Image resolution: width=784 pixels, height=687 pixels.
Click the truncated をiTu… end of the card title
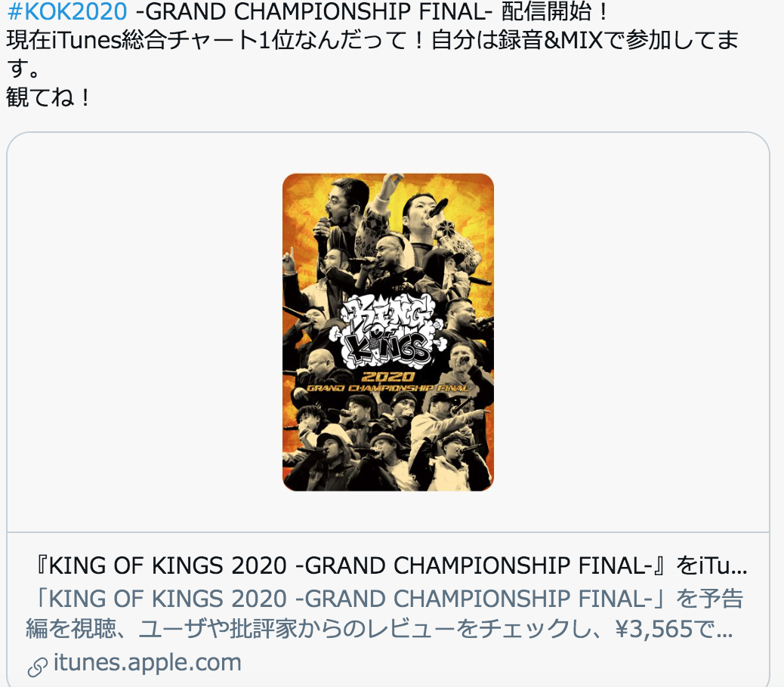(712, 566)
